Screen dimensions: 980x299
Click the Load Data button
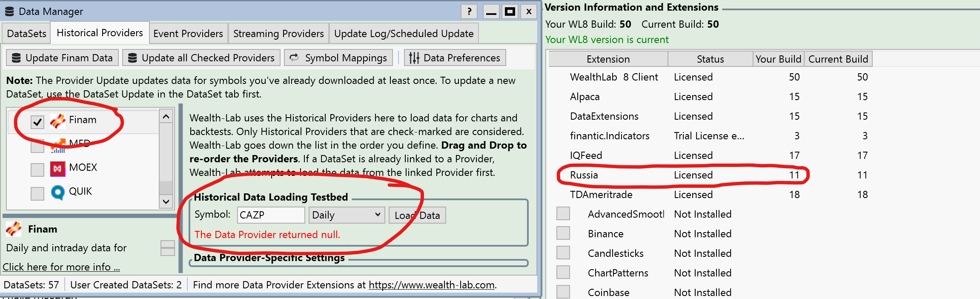(x=417, y=215)
